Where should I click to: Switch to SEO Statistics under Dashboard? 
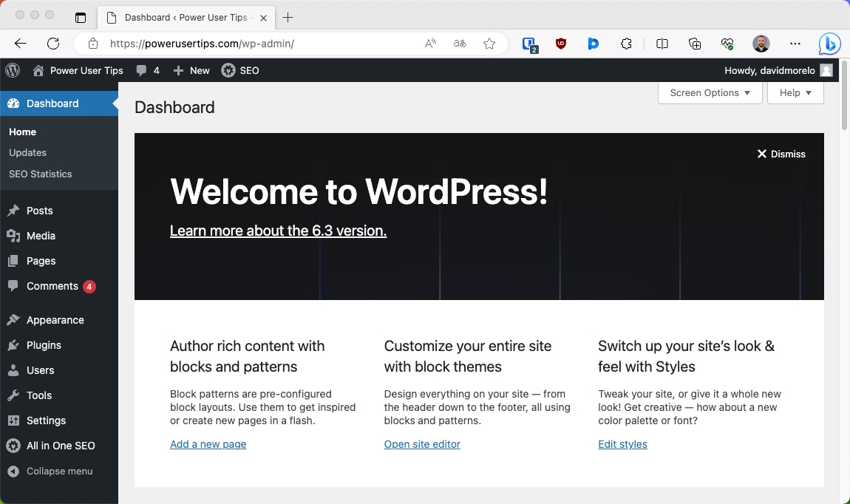tap(40, 174)
